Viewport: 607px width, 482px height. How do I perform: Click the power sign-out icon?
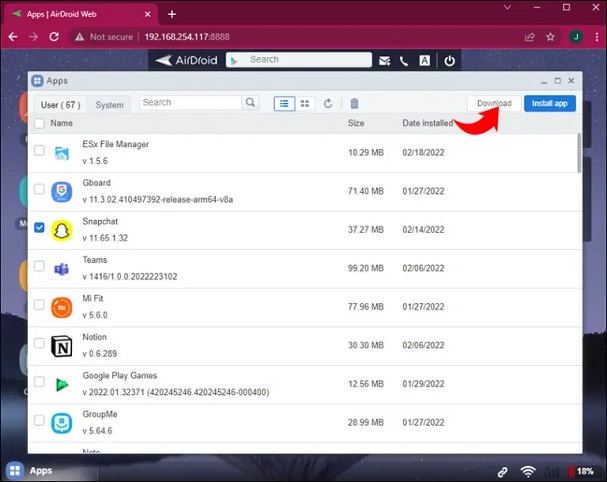pyautogui.click(x=449, y=61)
